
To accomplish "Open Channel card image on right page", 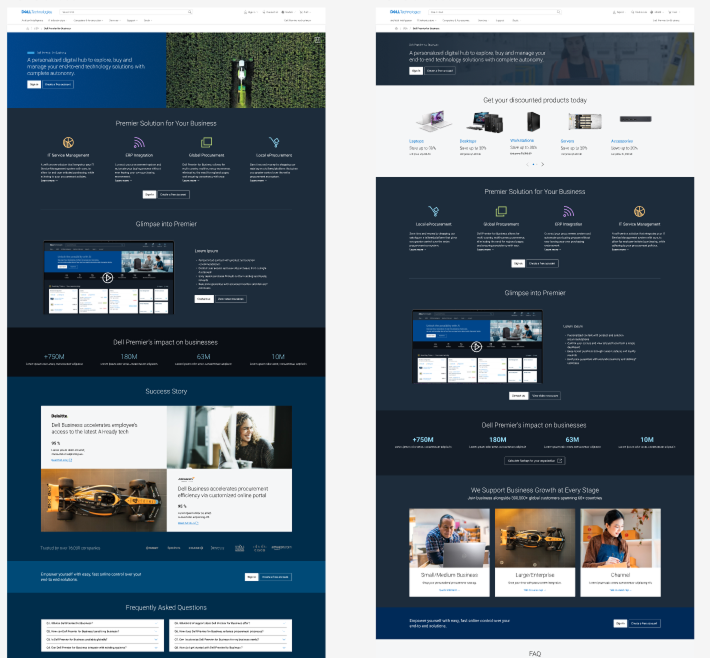I will pos(620,538).
